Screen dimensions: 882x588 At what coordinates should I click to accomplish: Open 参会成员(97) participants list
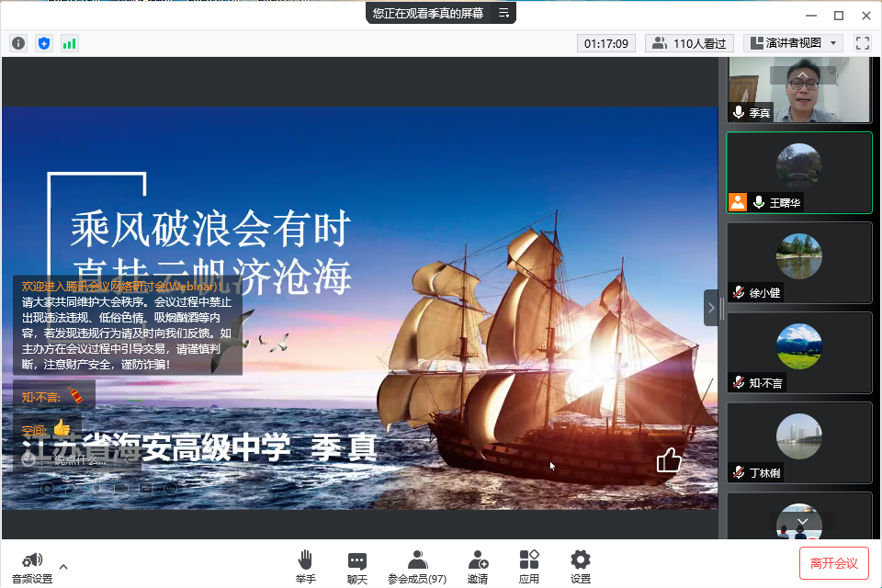point(417,566)
